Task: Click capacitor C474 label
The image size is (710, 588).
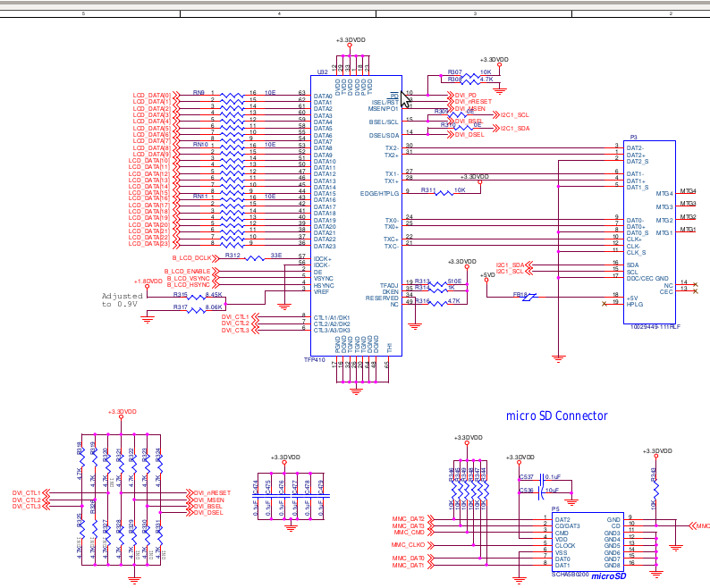Action: click(256, 487)
